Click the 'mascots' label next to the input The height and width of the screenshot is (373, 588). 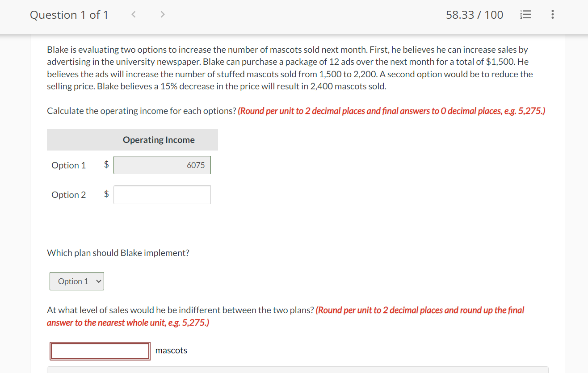(171, 350)
